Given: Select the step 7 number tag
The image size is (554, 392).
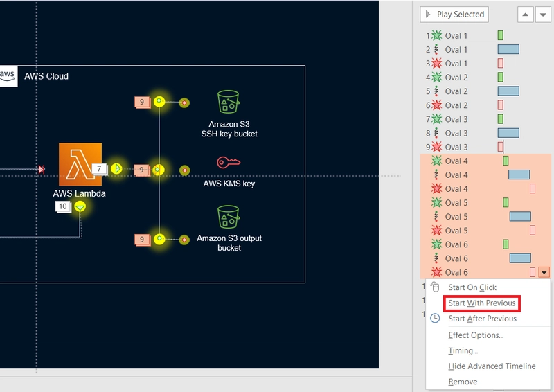Looking at the screenshot, I should pyautogui.click(x=99, y=169).
